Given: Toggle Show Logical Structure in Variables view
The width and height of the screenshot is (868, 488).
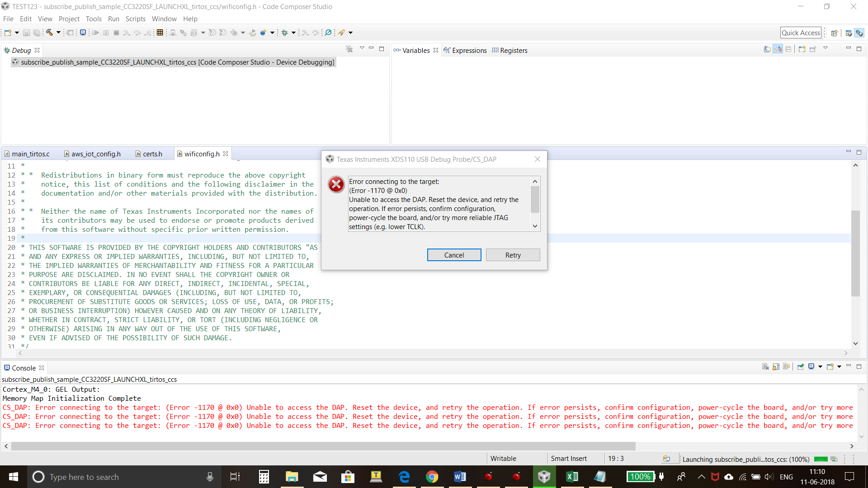Looking at the screenshot, I should [x=778, y=49].
